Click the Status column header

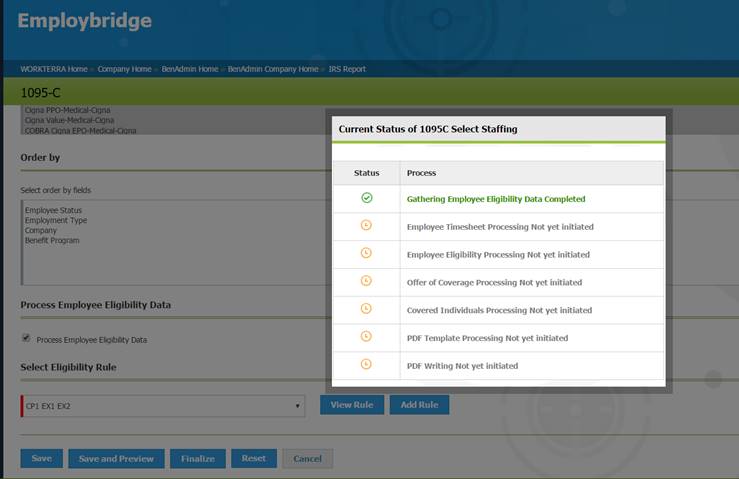[x=367, y=173]
